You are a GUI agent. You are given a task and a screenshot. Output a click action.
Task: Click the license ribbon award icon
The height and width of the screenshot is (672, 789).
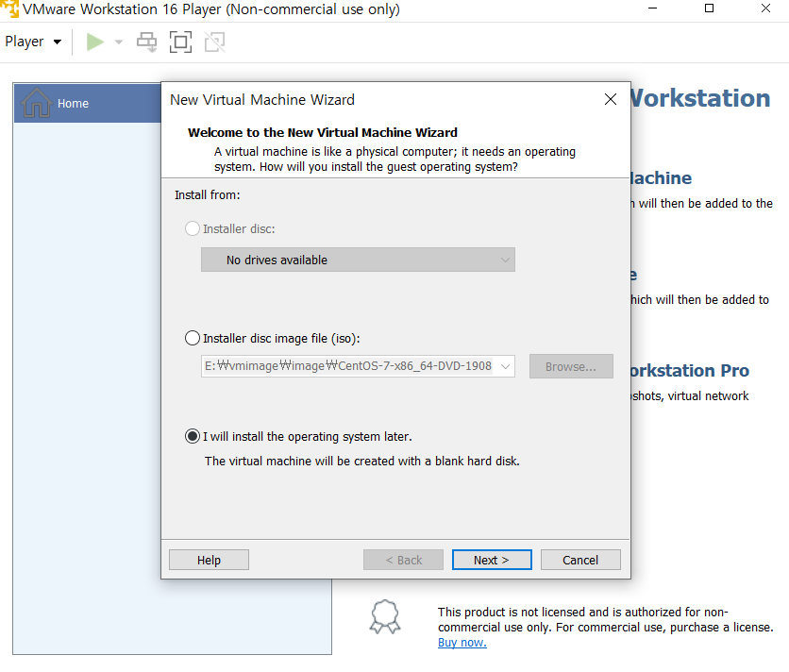click(385, 616)
